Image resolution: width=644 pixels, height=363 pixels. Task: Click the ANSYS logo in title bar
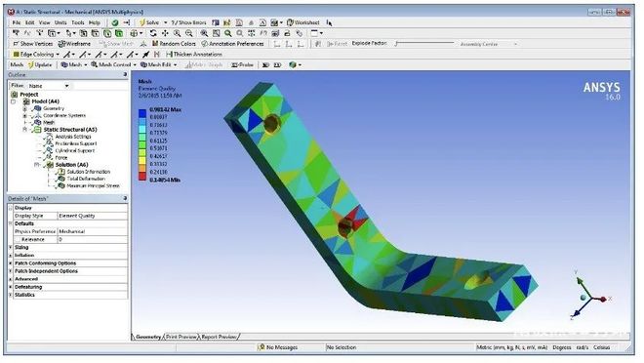[x=11, y=12]
